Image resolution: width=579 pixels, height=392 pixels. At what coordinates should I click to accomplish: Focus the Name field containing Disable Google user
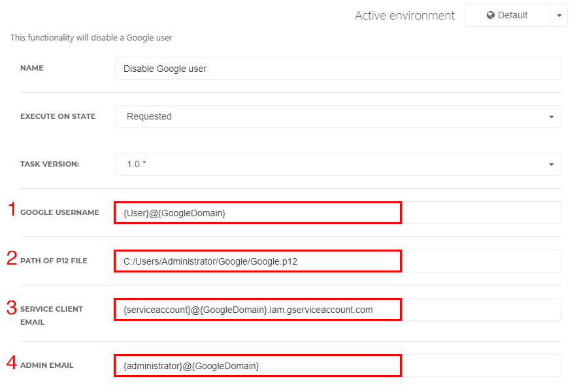(x=338, y=69)
